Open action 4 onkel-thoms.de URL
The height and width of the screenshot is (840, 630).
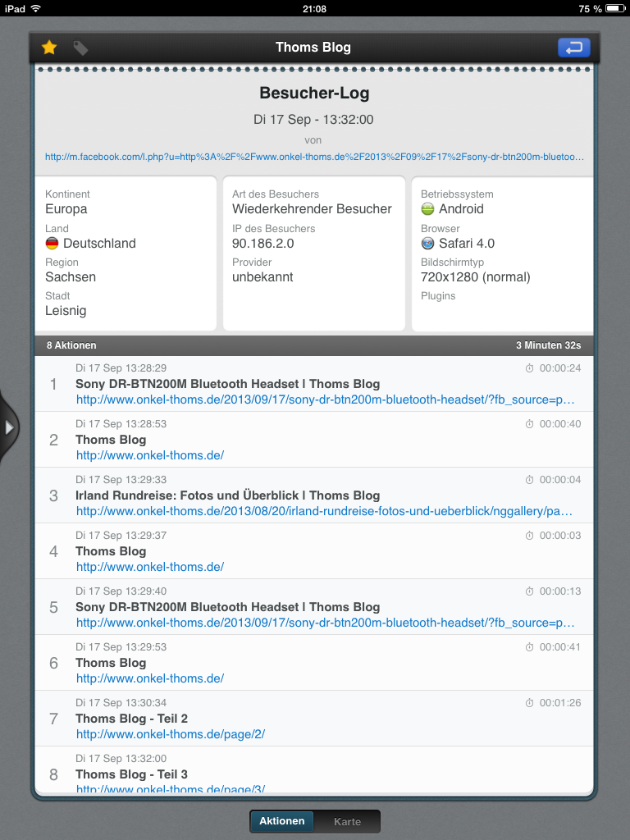(x=150, y=567)
